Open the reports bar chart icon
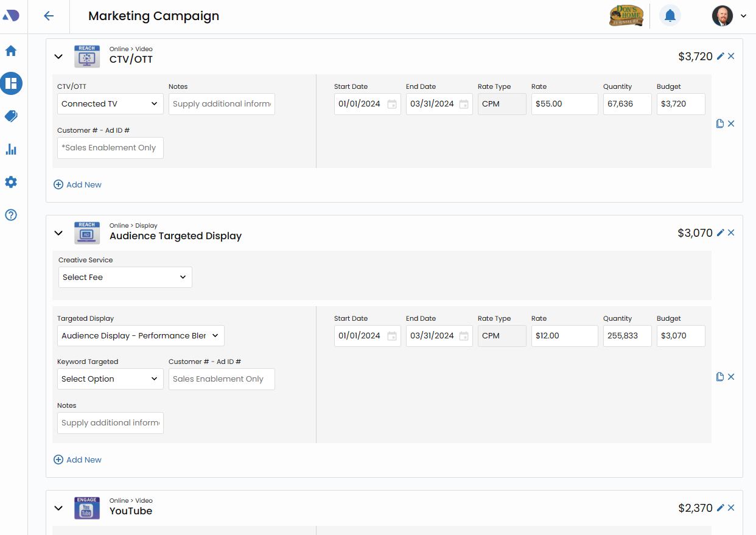This screenshot has height=535, width=756. click(x=11, y=149)
